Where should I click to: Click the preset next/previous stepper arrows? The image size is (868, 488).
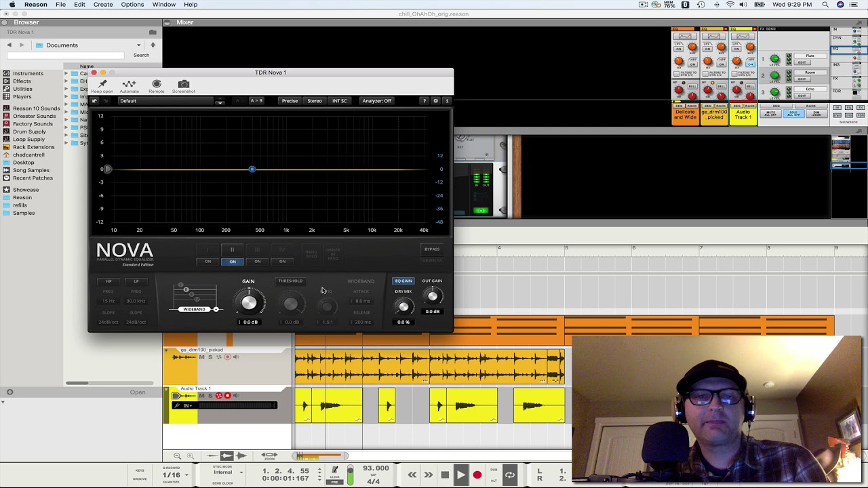(x=220, y=101)
